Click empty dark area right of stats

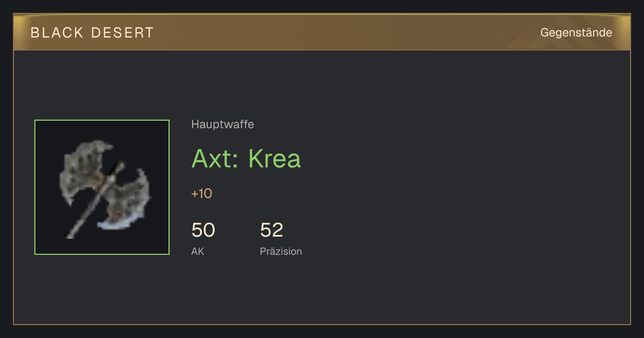(456, 236)
